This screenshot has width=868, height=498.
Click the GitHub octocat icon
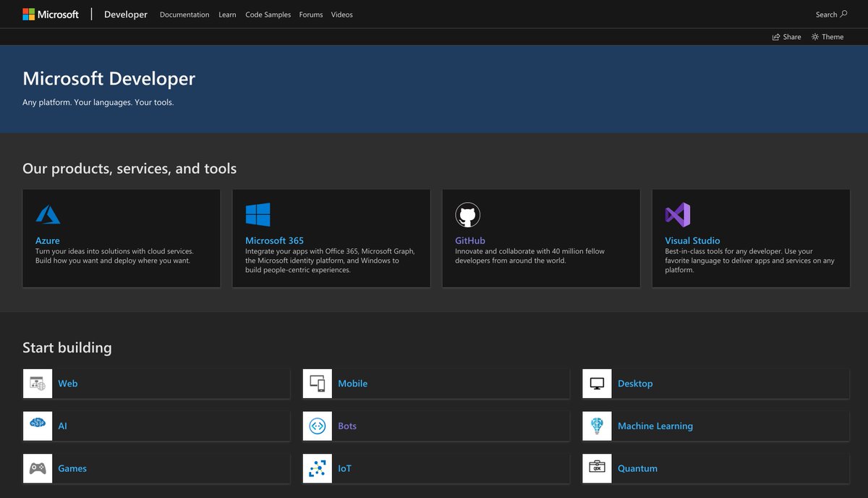coord(467,214)
